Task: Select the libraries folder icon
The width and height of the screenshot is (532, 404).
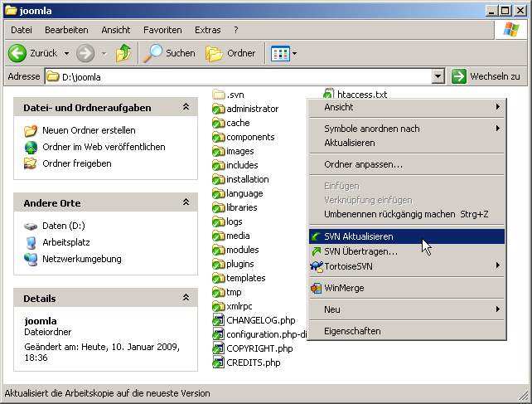Action: 219,207
